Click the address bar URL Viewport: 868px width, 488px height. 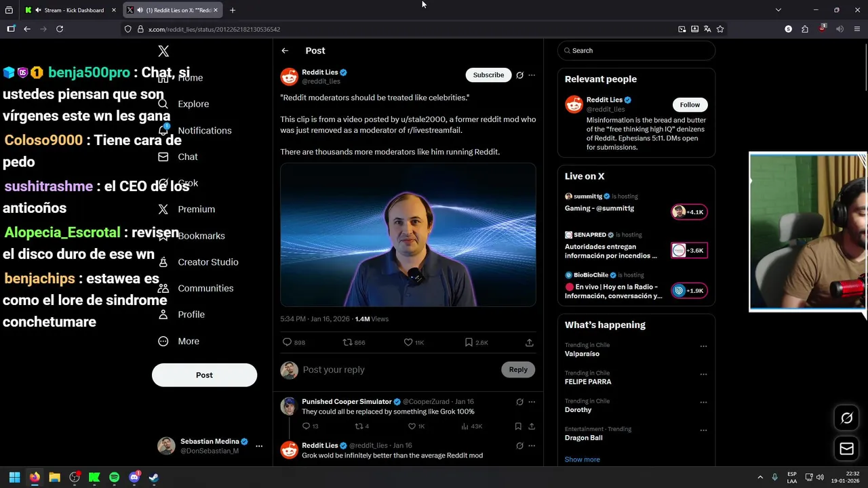pos(214,29)
